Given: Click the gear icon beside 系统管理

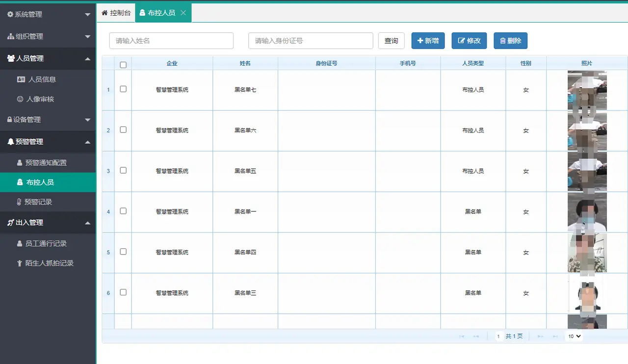Looking at the screenshot, I should (x=10, y=14).
